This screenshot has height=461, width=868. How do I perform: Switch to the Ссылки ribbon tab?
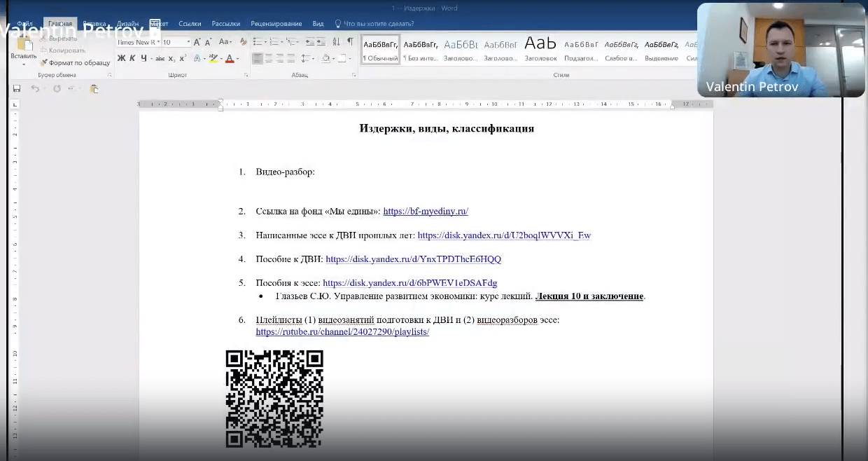(190, 24)
